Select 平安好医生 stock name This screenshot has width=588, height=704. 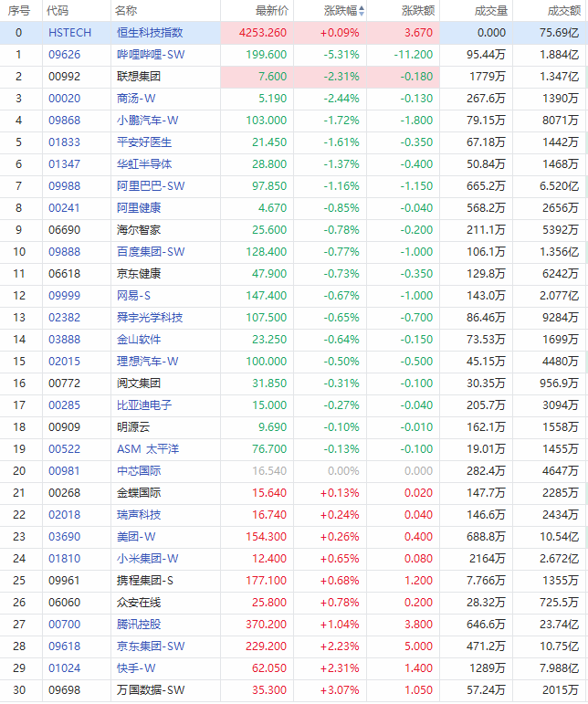coord(144,142)
